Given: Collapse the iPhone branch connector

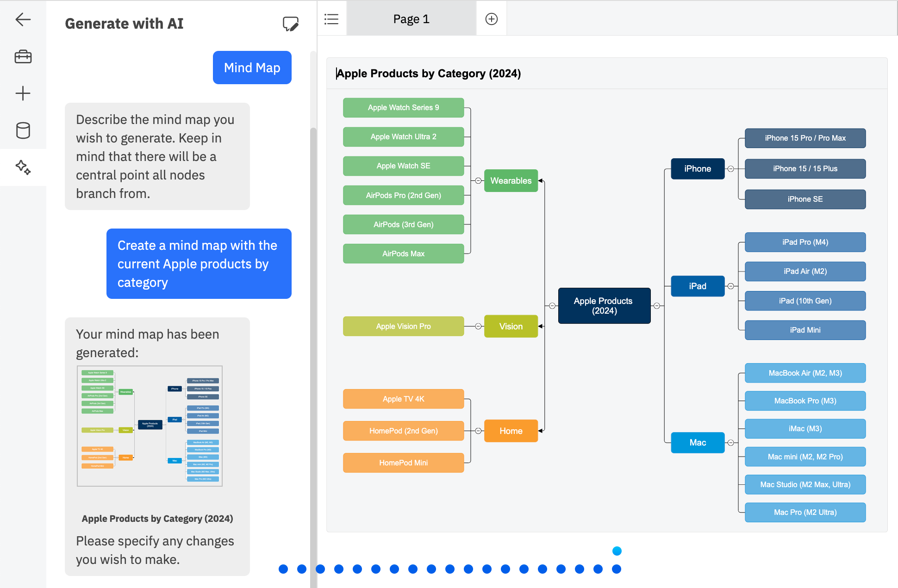Looking at the screenshot, I should 730,168.
